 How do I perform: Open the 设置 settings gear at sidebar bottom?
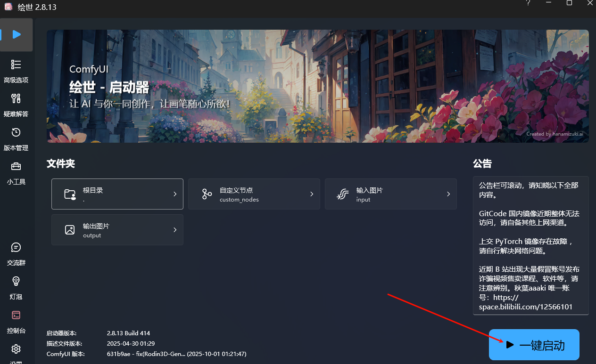click(x=16, y=349)
